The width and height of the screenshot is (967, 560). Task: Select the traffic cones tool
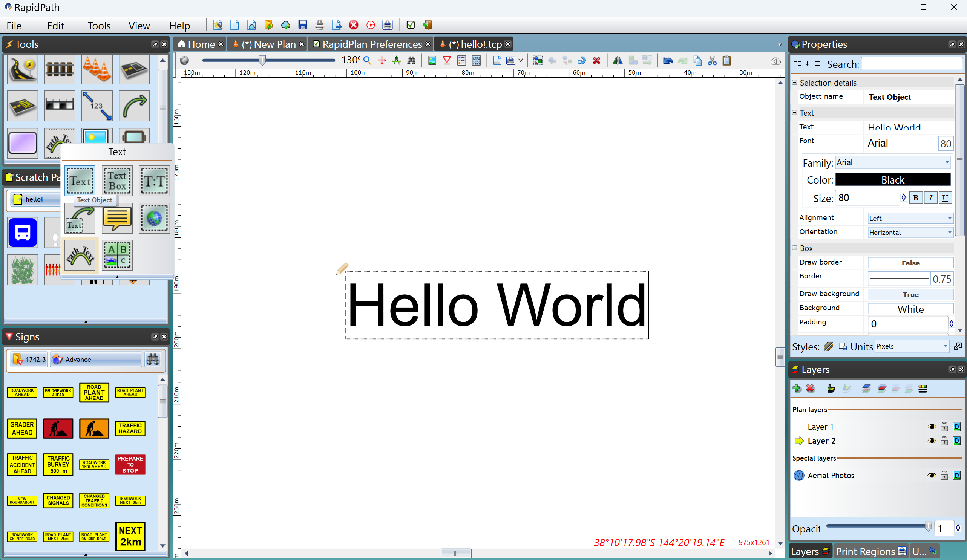(x=97, y=69)
